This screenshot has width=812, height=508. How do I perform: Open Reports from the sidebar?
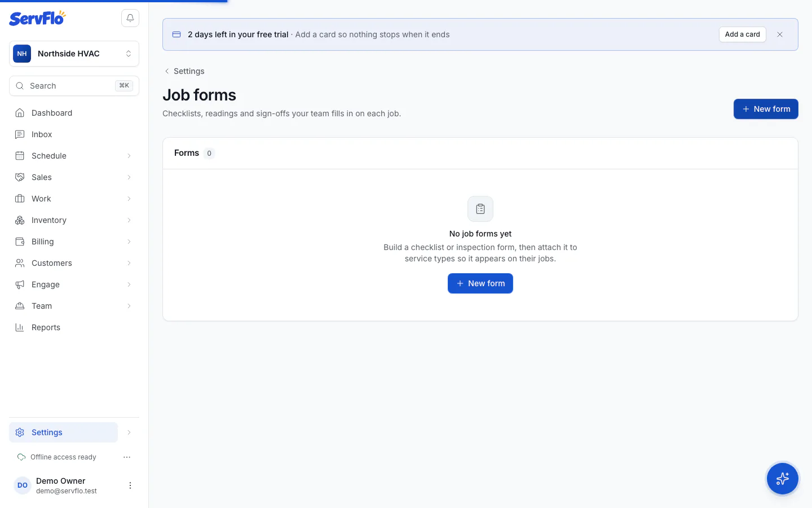pyautogui.click(x=74, y=327)
